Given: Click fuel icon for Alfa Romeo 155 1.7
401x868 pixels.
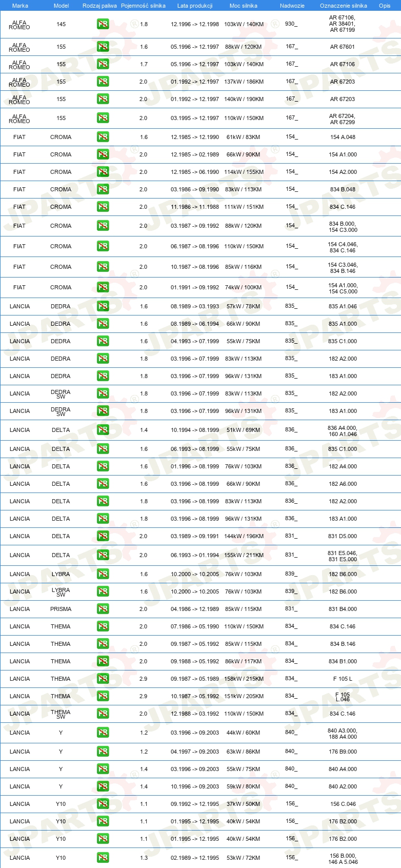Looking at the screenshot, I should (103, 64).
